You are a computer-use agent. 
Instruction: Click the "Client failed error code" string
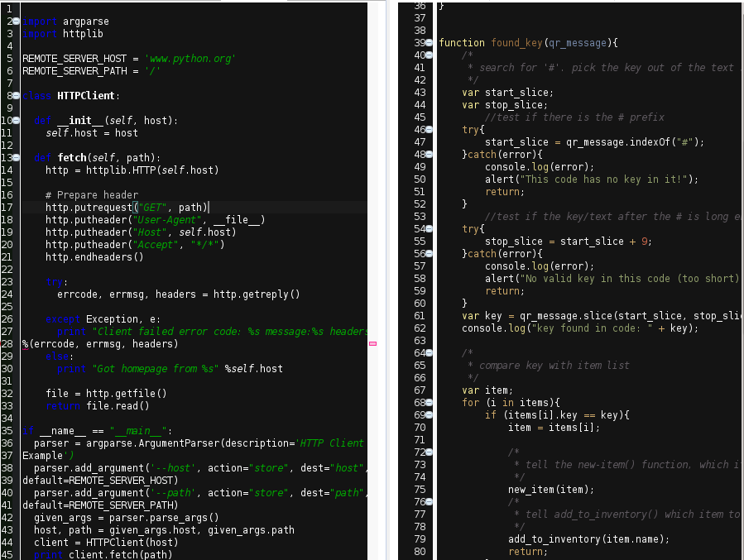pyautogui.click(x=229, y=332)
